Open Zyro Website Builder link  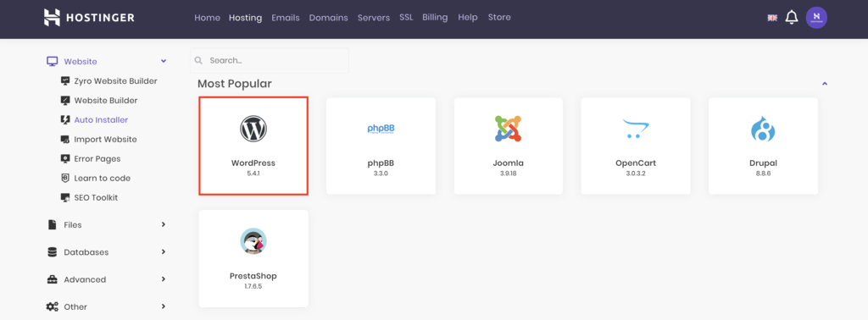115,81
